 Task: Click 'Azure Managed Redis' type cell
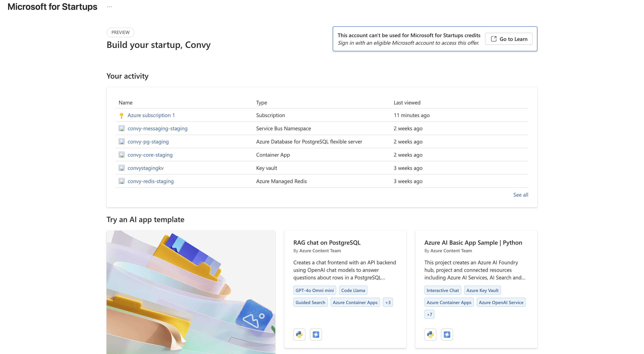(281, 181)
